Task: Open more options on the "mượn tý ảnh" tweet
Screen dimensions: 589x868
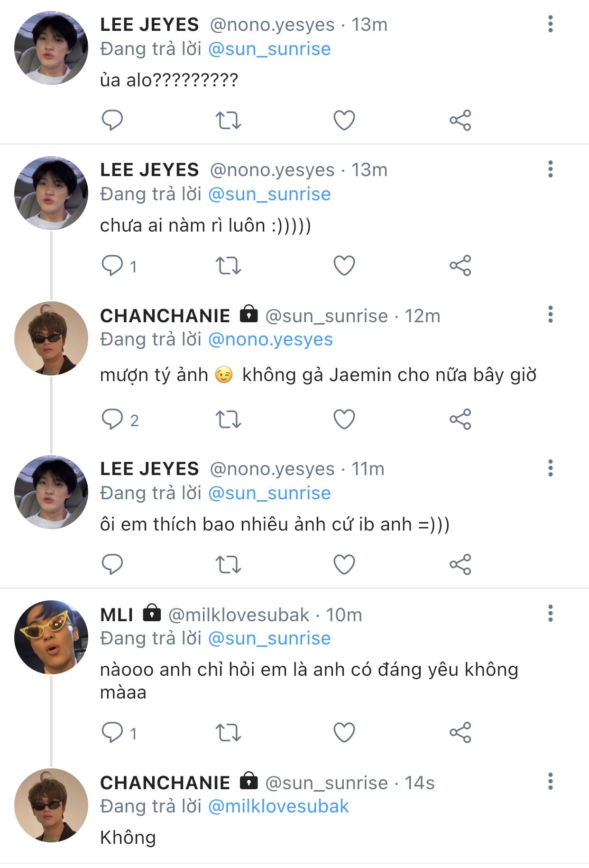Action: tap(550, 314)
